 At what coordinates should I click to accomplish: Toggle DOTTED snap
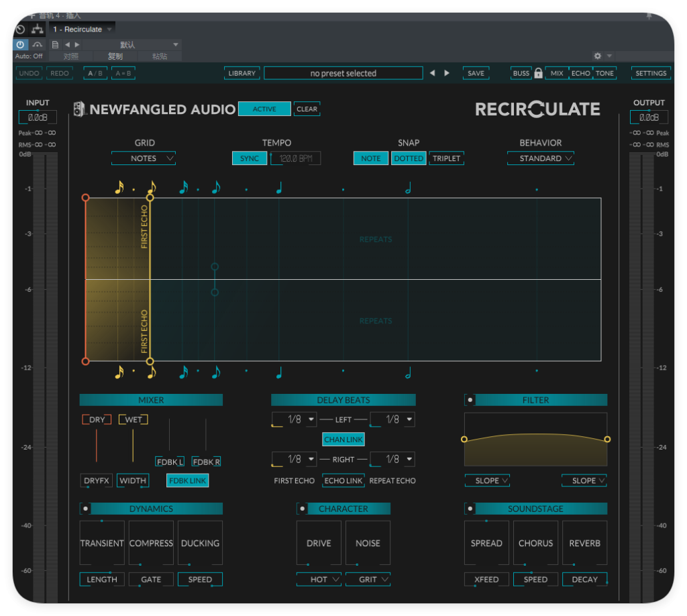(409, 158)
